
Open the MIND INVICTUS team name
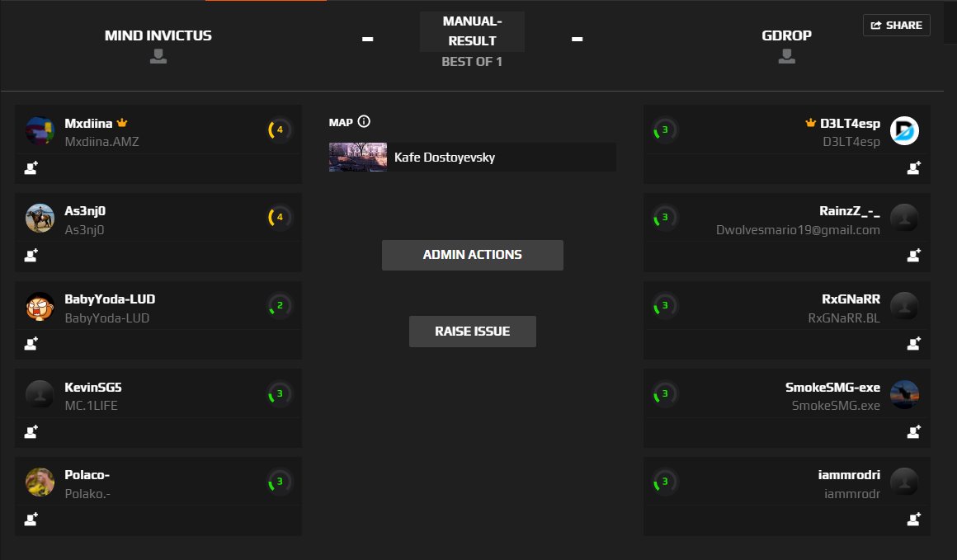point(158,35)
